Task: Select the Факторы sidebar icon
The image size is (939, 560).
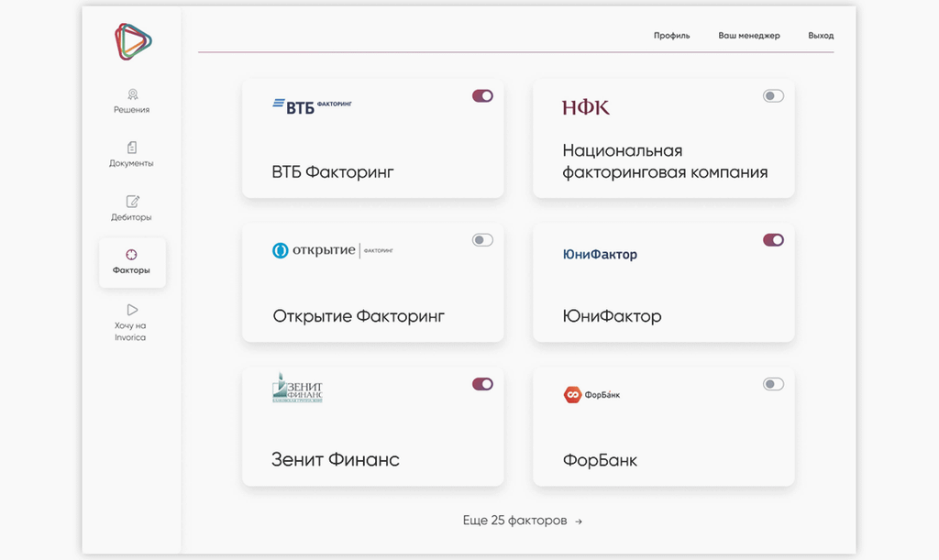Action: (132, 254)
